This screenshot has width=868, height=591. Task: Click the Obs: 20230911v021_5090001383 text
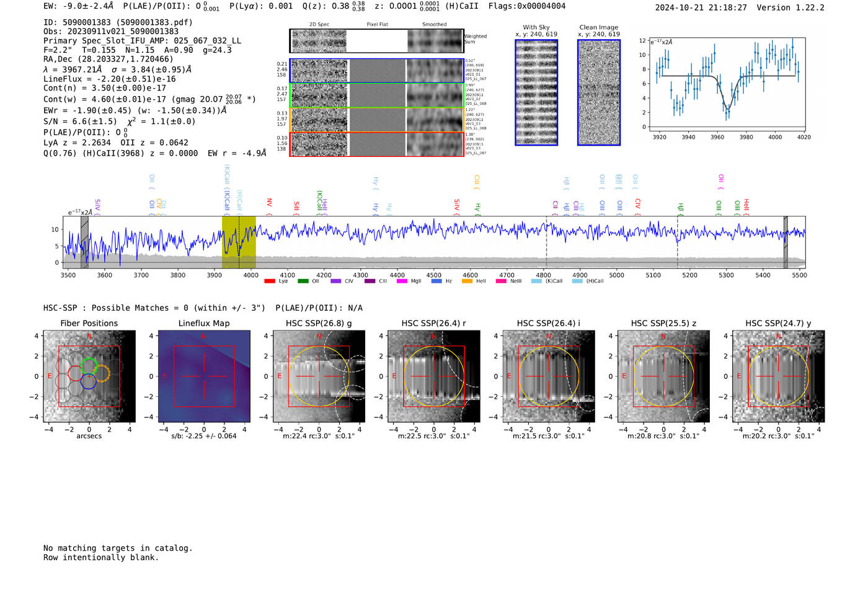click(111, 32)
